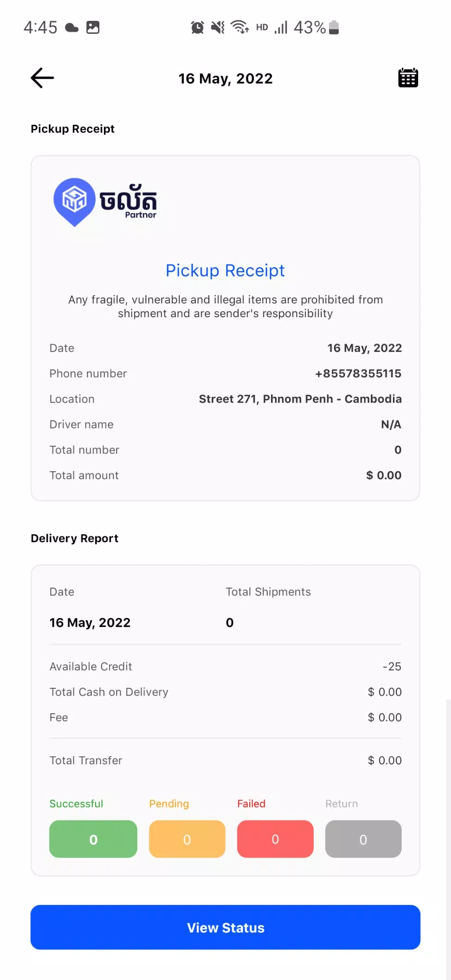Tap the muted sound status icon
The height and width of the screenshot is (980, 451).
tap(218, 28)
